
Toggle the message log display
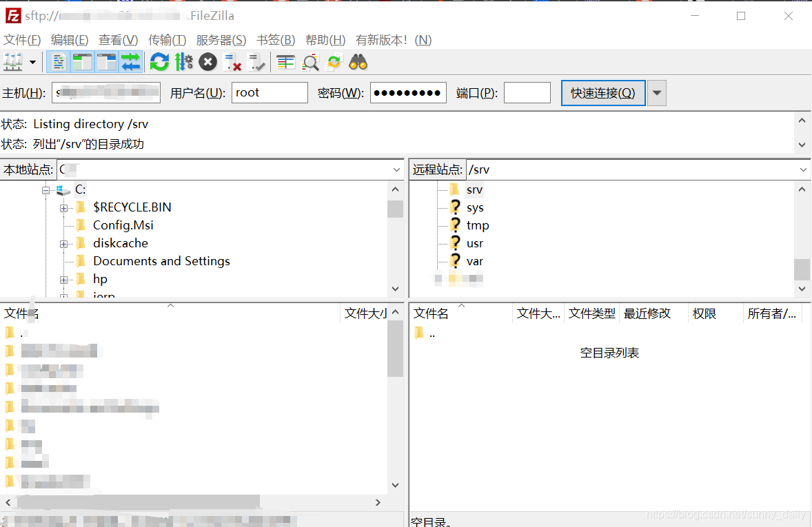pos(59,63)
